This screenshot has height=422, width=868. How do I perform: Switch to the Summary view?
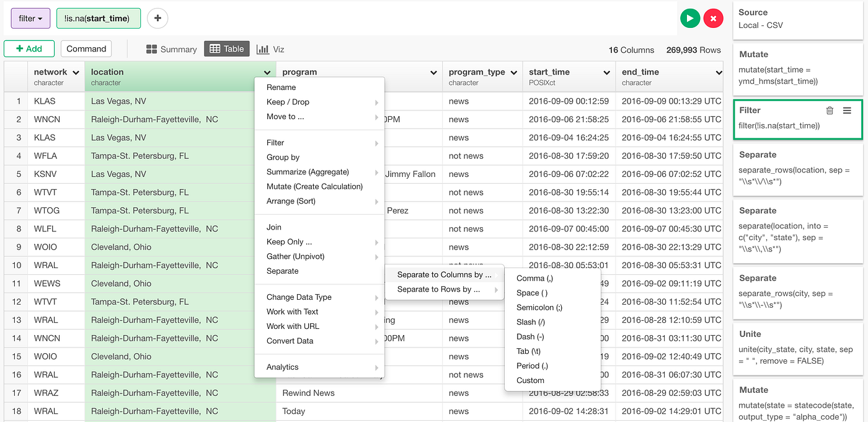pos(172,49)
